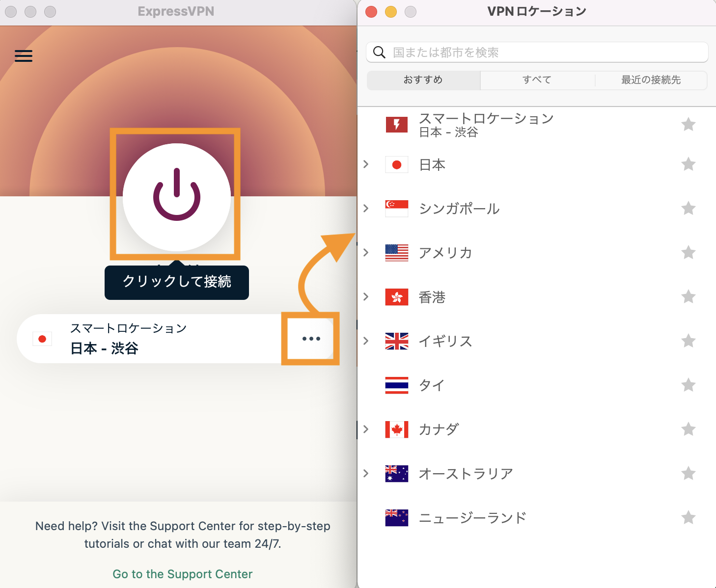Switch to the 最近の接続先 tab
This screenshot has width=716, height=588.
pos(651,80)
